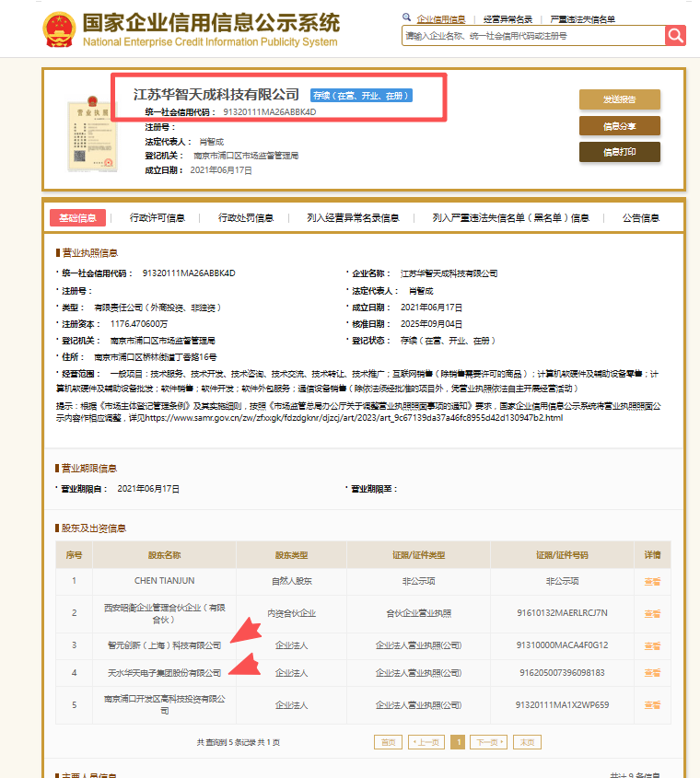View details for 南京浦口开发区高科技投资有限公司 row
The width and height of the screenshot is (700, 778).
pos(652,705)
